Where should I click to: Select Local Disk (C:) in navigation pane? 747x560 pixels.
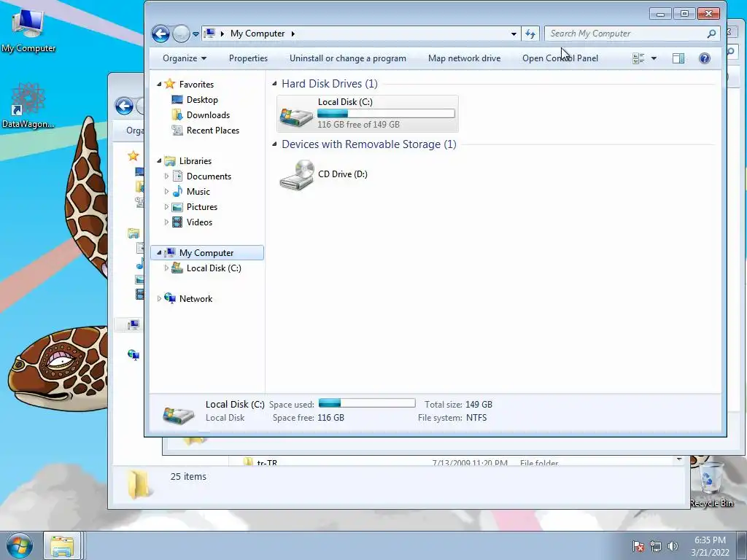214,268
